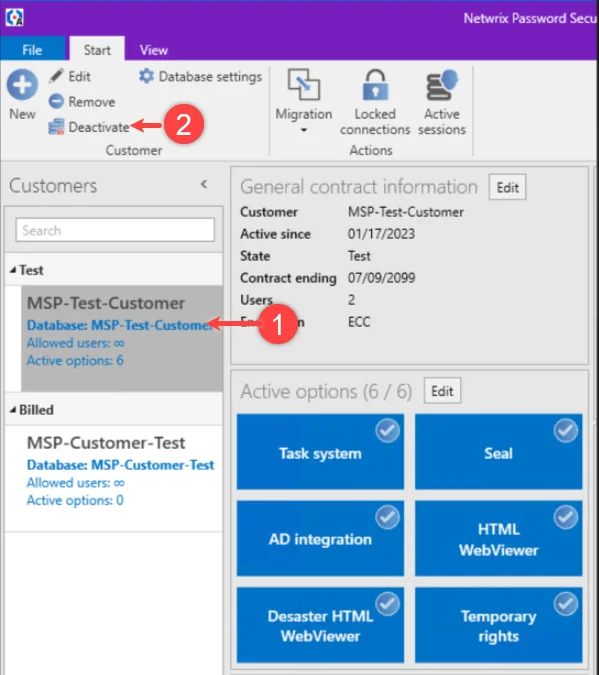
Task: Click the State value Test
Action: click(359, 256)
